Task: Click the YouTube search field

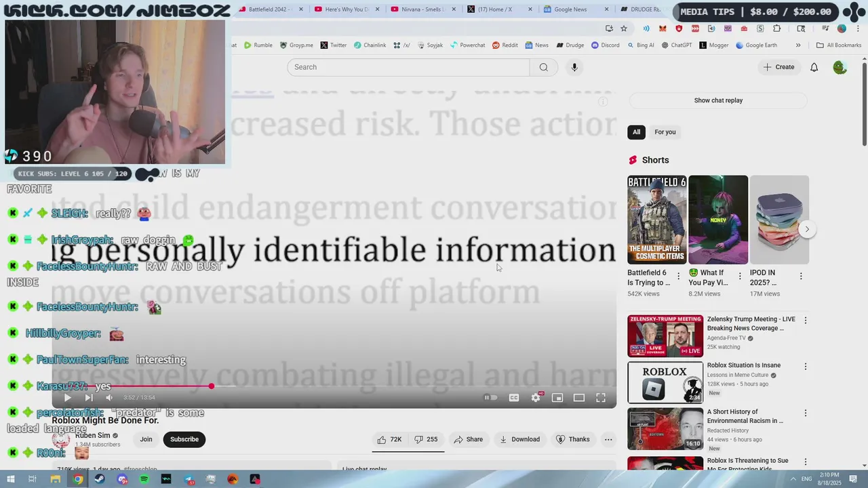Action: (x=408, y=67)
